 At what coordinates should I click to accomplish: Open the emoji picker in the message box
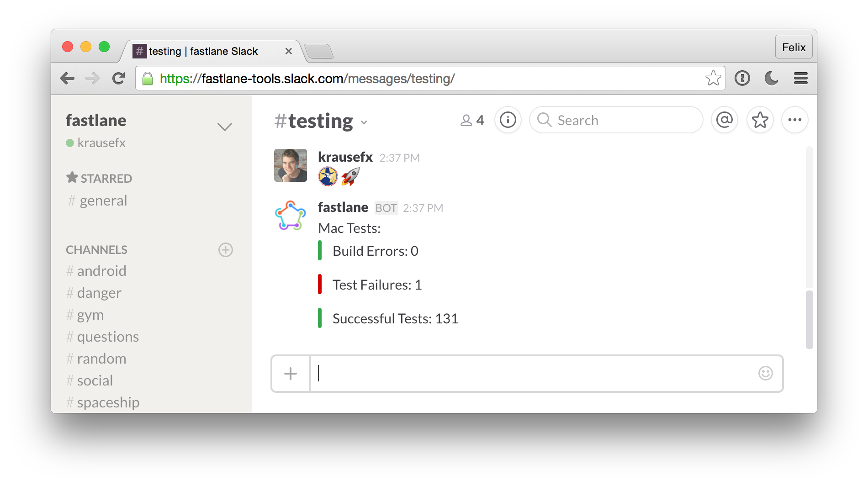point(766,373)
